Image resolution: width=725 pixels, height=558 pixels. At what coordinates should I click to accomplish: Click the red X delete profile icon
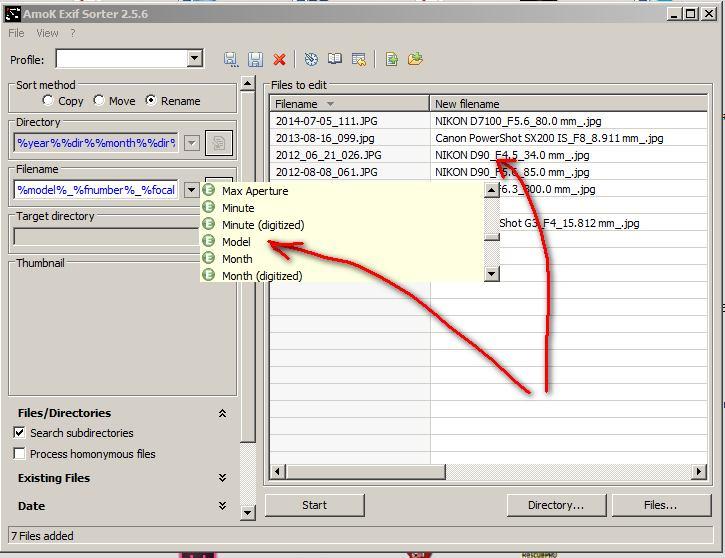coord(279,59)
